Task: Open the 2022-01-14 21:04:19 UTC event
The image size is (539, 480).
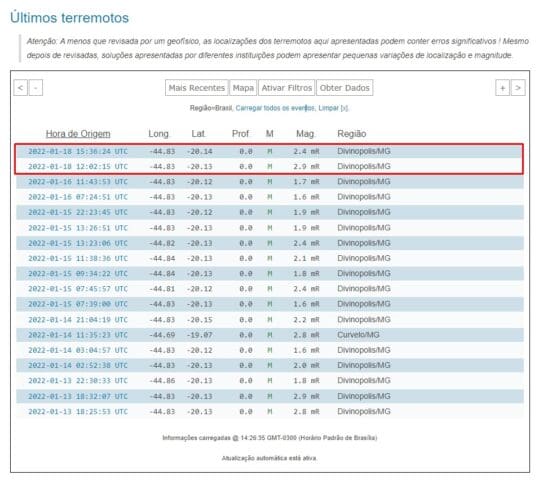Action: 78,320
